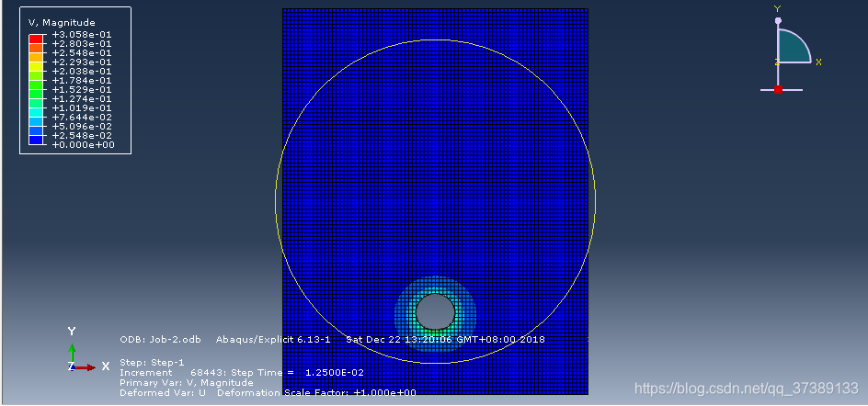Click the red square on the compass base
This screenshot has width=868, height=406.
pos(778,89)
